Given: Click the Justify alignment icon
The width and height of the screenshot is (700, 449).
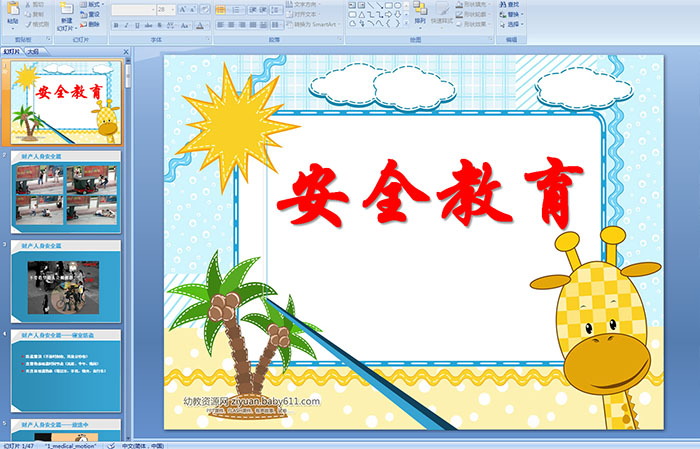Looking at the screenshot, I should tap(253, 25).
